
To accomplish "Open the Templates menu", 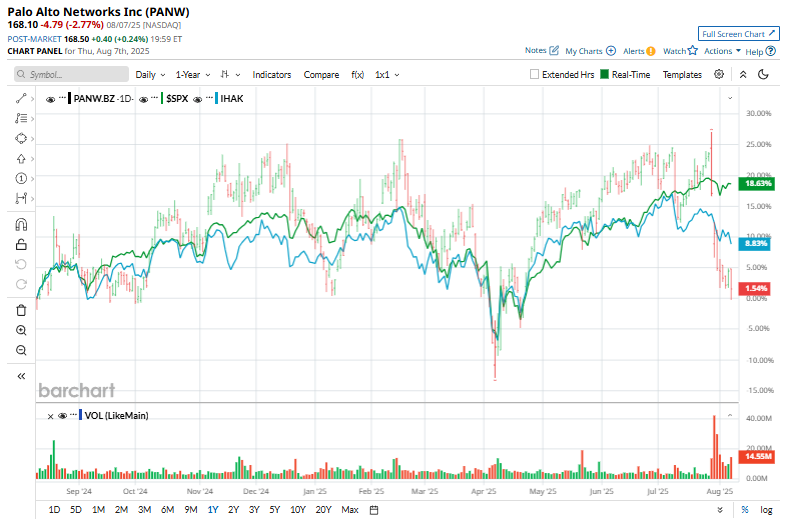I will tap(682, 74).
